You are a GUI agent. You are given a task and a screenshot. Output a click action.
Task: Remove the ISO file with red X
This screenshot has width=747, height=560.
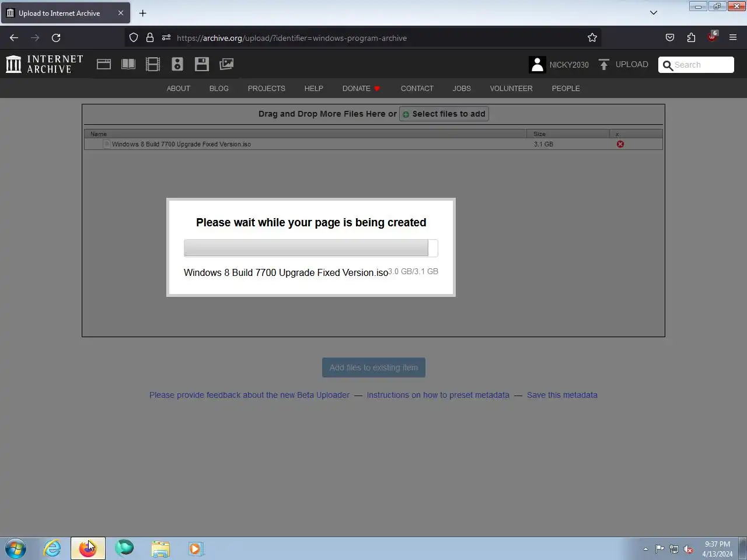pyautogui.click(x=620, y=144)
